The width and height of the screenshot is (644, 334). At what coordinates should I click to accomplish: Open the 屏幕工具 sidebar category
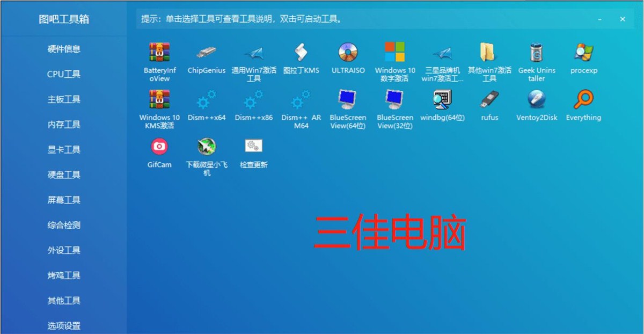(64, 200)
